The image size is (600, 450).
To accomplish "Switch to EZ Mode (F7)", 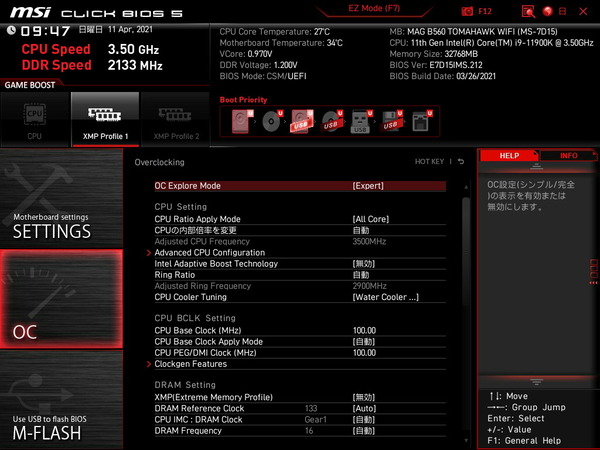I will click(374, 8).
